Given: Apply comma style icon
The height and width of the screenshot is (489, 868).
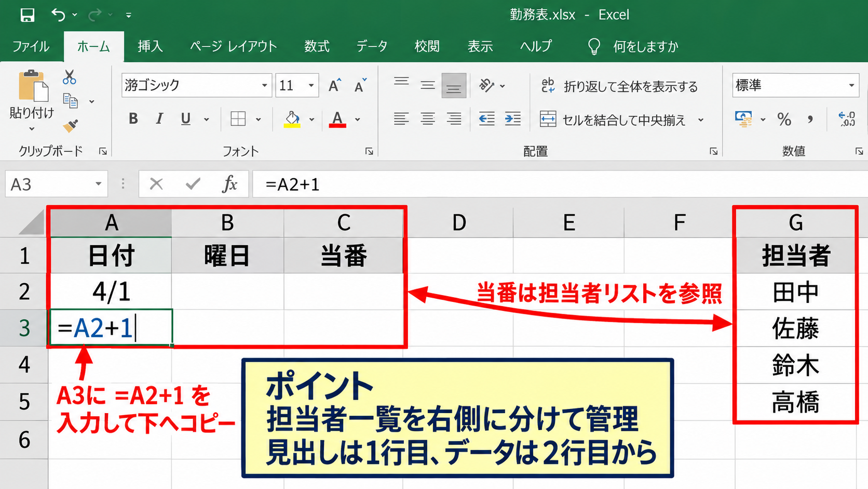Looking at the screenshot, I should point(810,120).
